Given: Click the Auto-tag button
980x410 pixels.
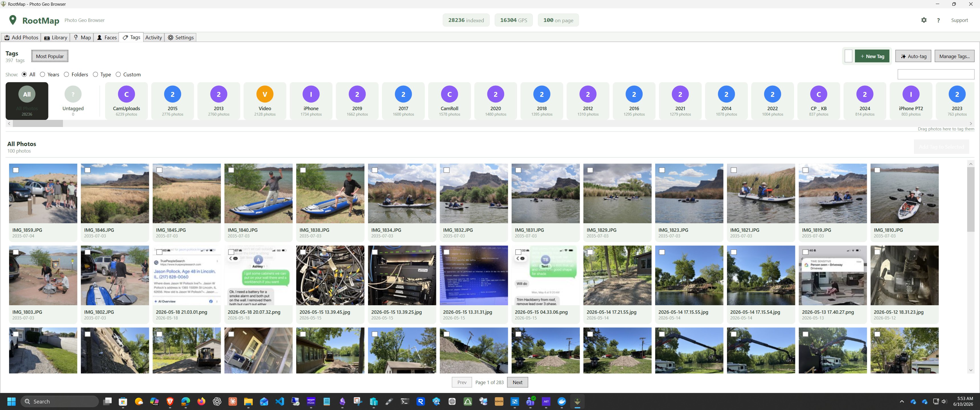Looking at the screenshot, I should (x=913, y=56).
